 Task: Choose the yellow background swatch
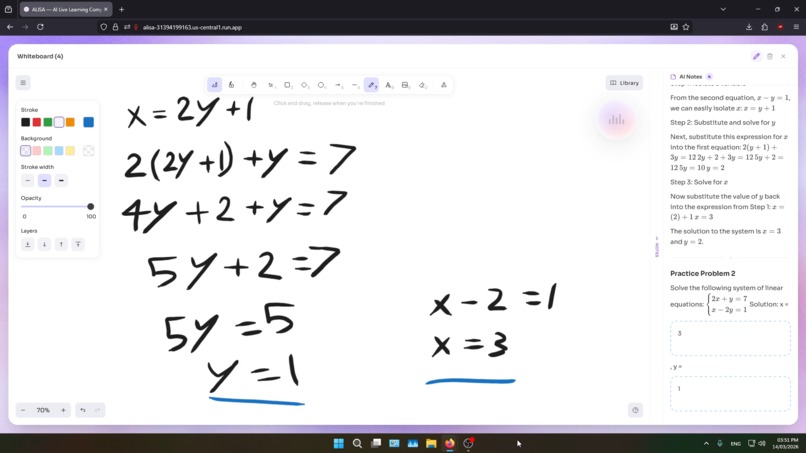pyautogui.click(x=70, y=151)
